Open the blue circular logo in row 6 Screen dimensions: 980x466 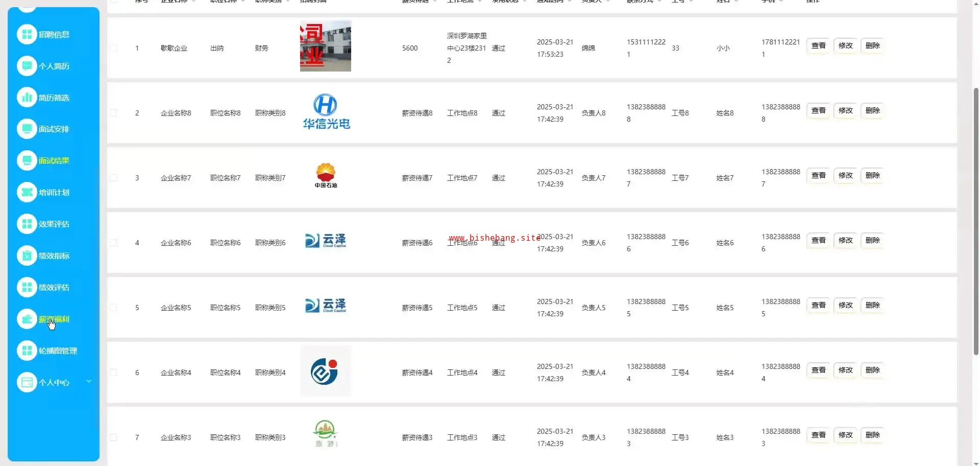point(326,371)
